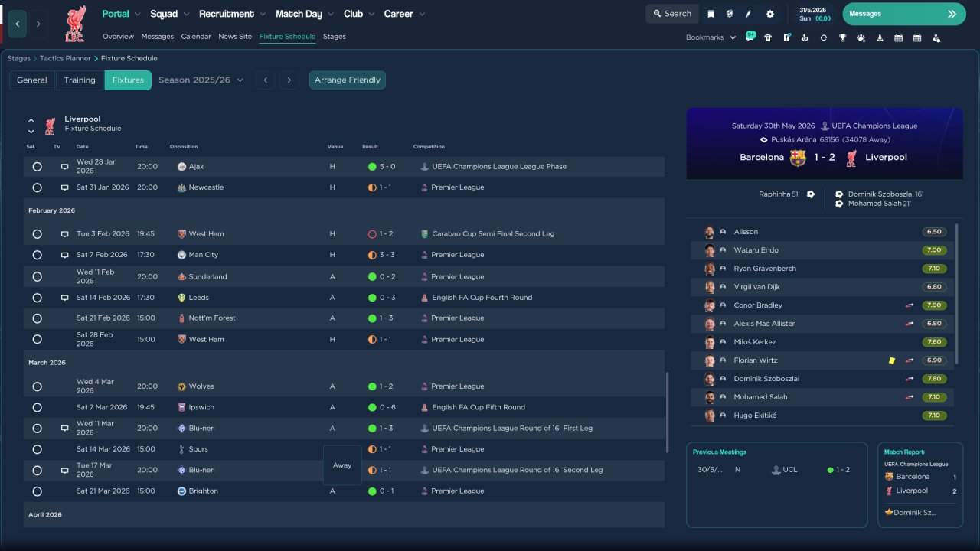Click the circular arrows bookmark icon
Viewport: 980px width, 551px height.
(x=824, y=37)
